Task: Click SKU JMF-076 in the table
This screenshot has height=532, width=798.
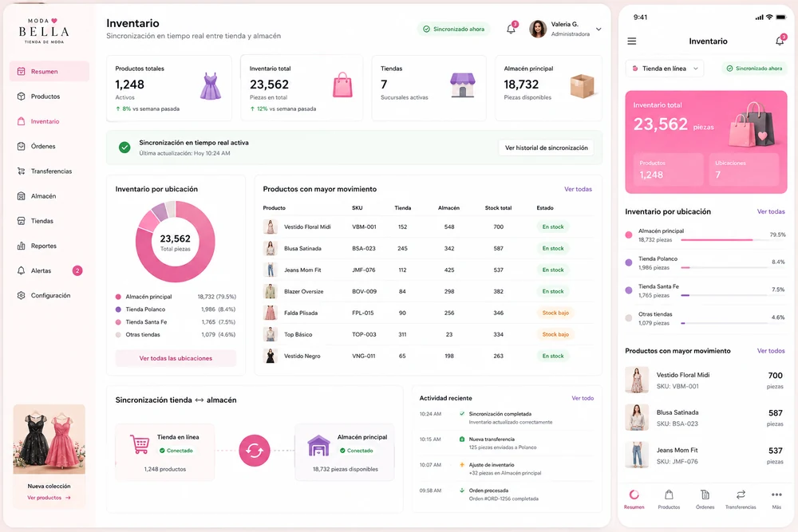Action: 363,270
